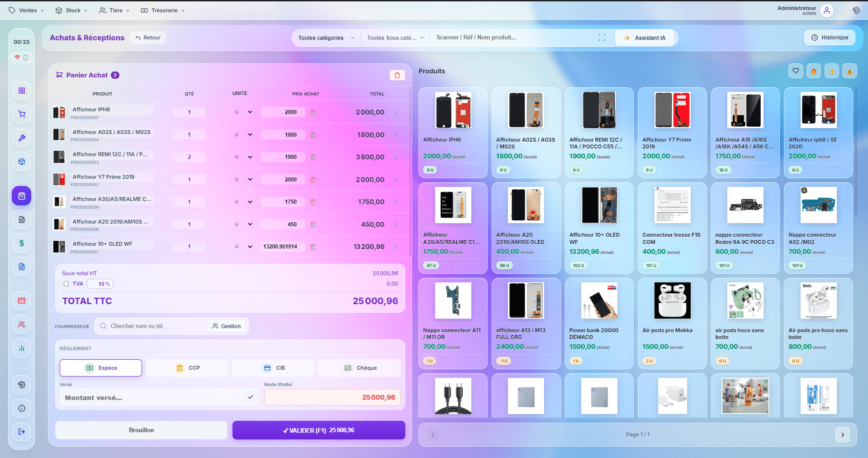Image resolution: width=868 pixels, height=458 pixels.
Task: Click the VALIDER (F1) button
Action: click(x=318, y=430)
